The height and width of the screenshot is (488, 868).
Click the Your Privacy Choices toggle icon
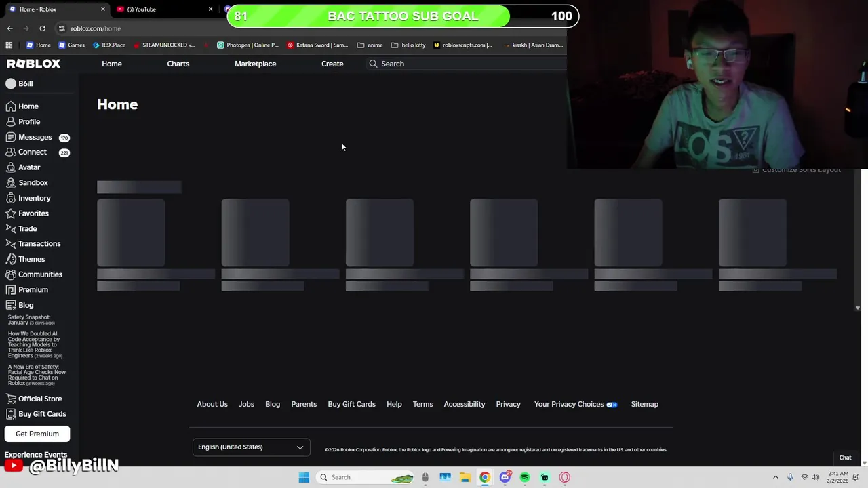(x=612, y=405)
